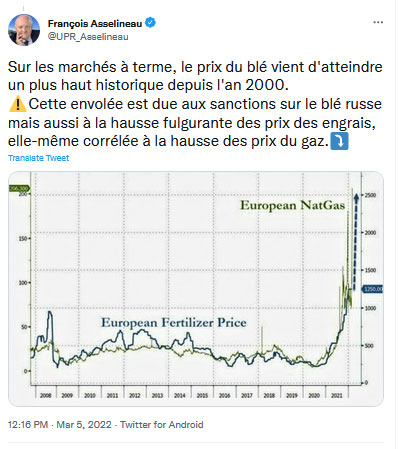
Task: Click the 2500 tick on the right axis
Action: tap(370, 195)
